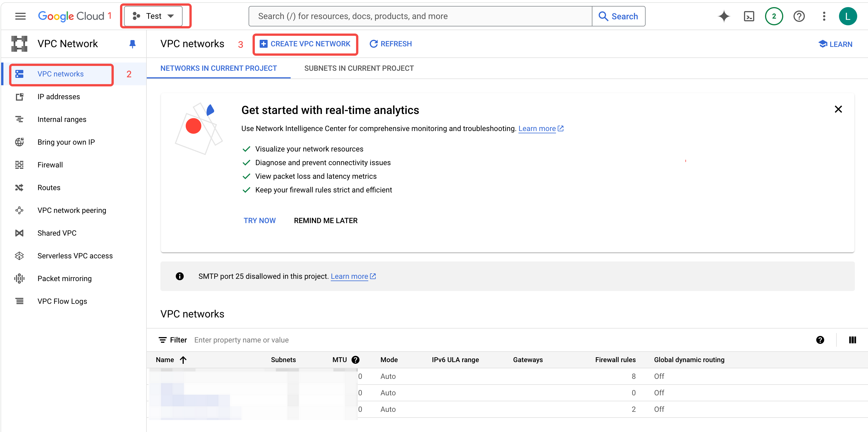The width and height of the screenshot is (868, 432).
Task: Switch to Subnets in Current Project tab
Action: pos(359,68)
